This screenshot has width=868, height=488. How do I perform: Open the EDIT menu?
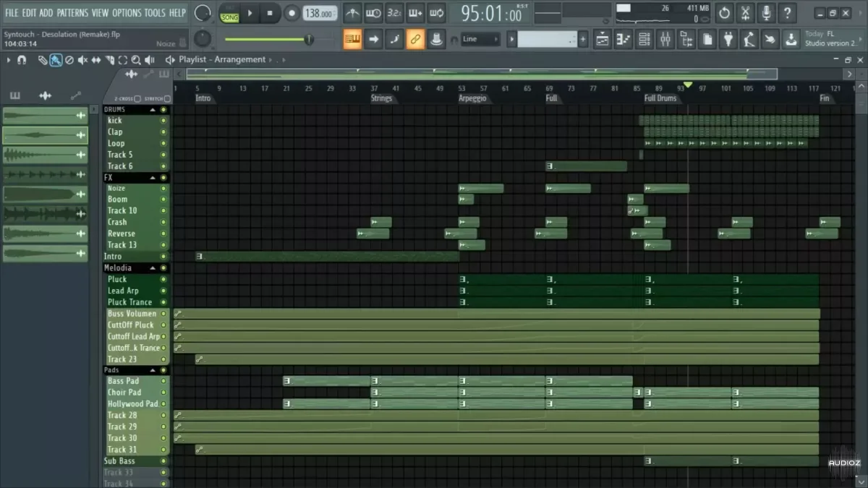(29, 13)
